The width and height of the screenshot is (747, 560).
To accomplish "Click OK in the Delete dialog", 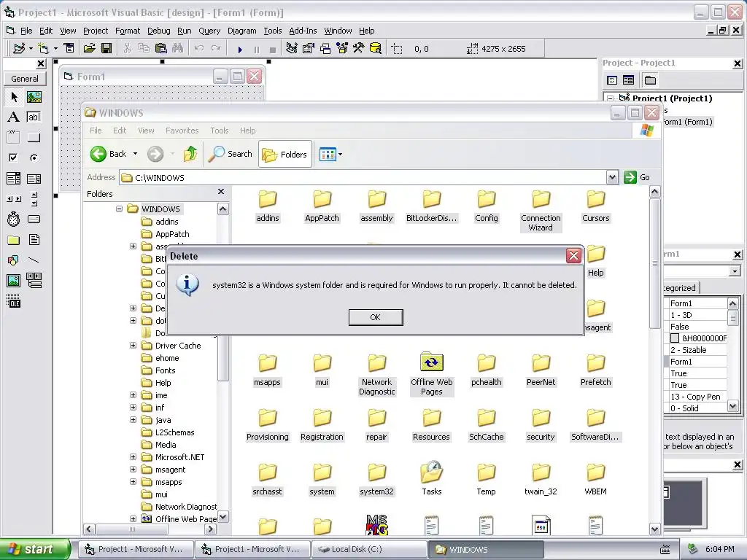I will 376,317.
